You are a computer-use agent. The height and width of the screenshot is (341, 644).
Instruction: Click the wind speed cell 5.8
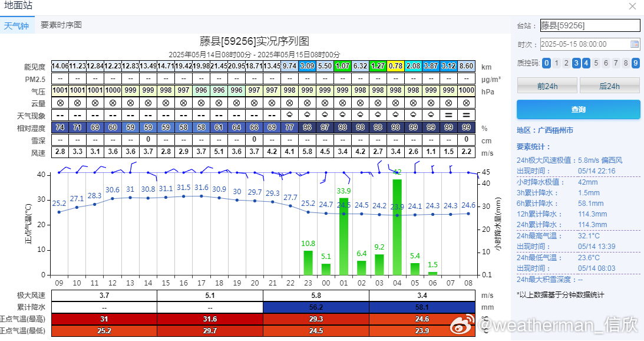(x=307, y=152)
